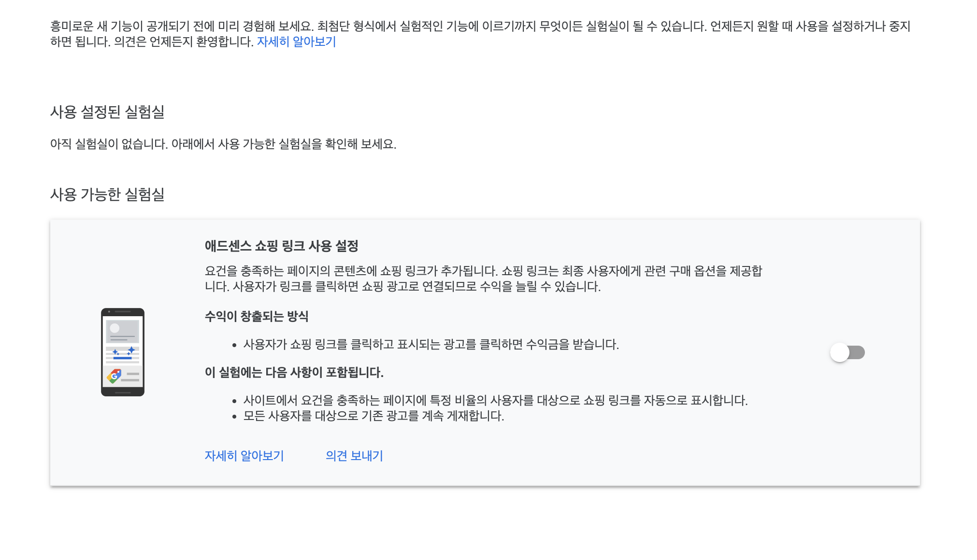
Task: Open 자세히 알아보기 link inside experiment card
Action: 244,456
